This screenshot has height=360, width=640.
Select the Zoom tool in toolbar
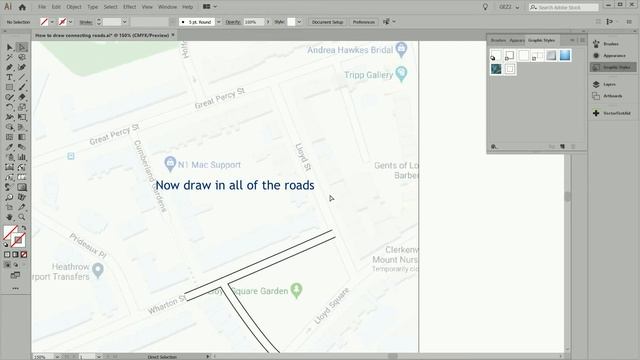[x=22, y=217]
